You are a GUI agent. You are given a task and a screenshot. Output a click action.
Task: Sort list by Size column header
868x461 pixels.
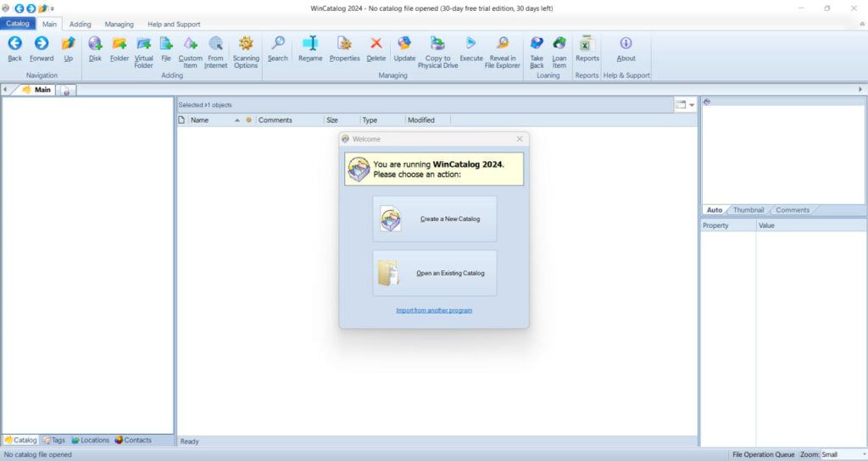[342, 120]
